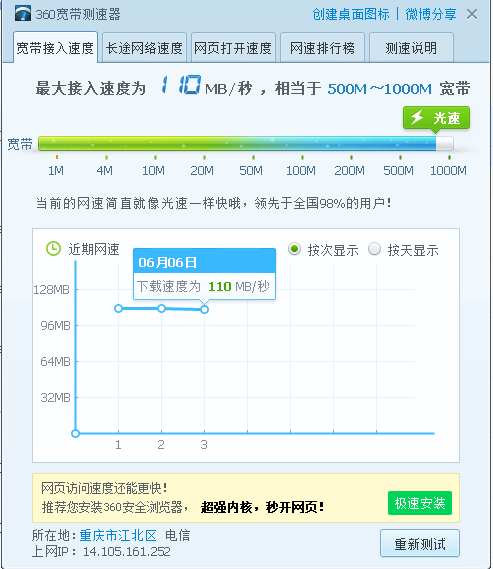493x569 pixels.
Task: Click the 06月06日 tooltip header
Action: [x=204, y=261]
